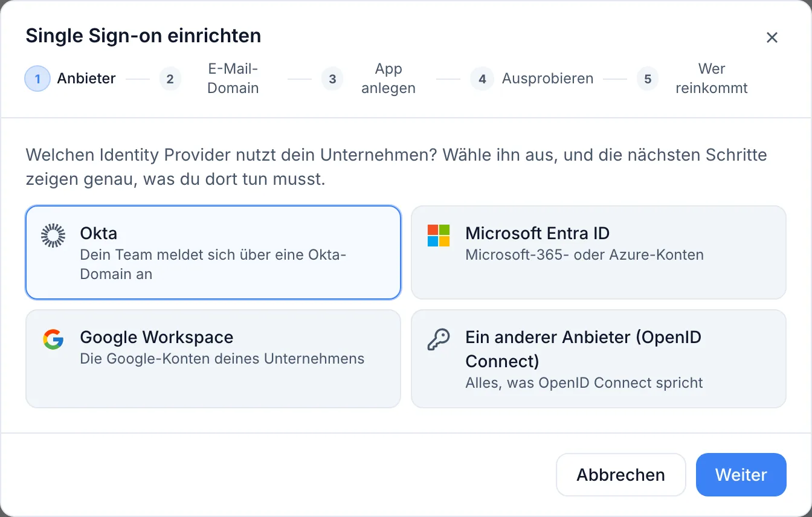
Task: Select Ein anderer Anbieter (OpenID Connect) card
Action: (x=599, y=359)
